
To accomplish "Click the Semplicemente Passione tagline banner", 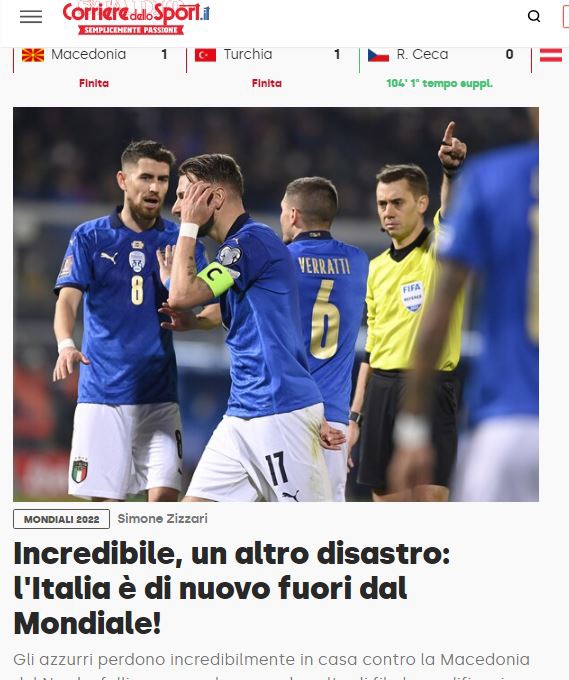I will click(x=131, y=30).
